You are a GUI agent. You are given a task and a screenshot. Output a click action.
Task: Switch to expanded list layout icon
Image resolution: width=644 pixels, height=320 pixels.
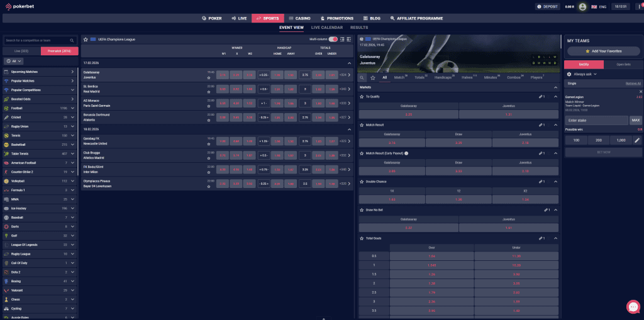348,40
